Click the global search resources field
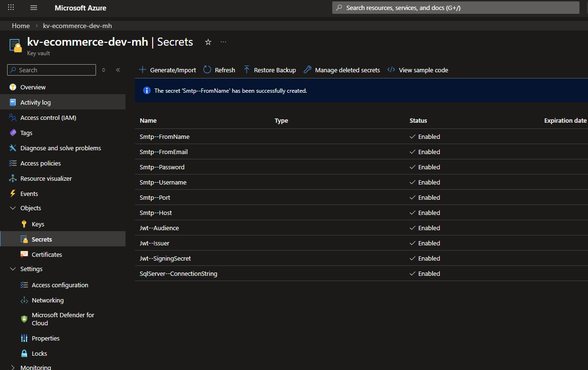 coord(455,8)
